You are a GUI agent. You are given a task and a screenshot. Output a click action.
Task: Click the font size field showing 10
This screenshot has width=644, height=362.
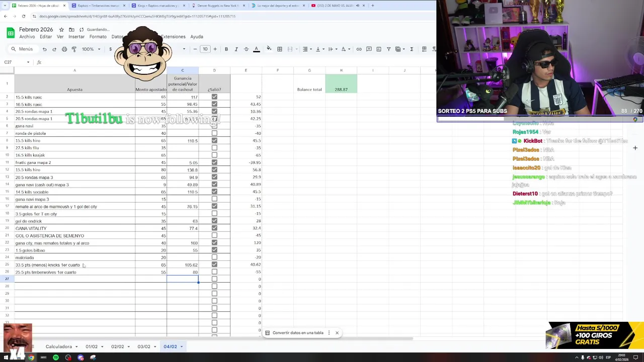(205, 49)
